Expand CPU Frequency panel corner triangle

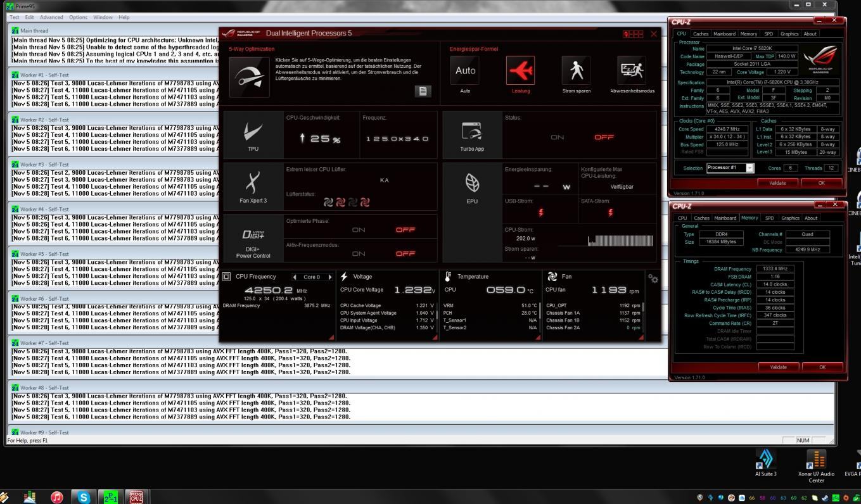[331, 337]
